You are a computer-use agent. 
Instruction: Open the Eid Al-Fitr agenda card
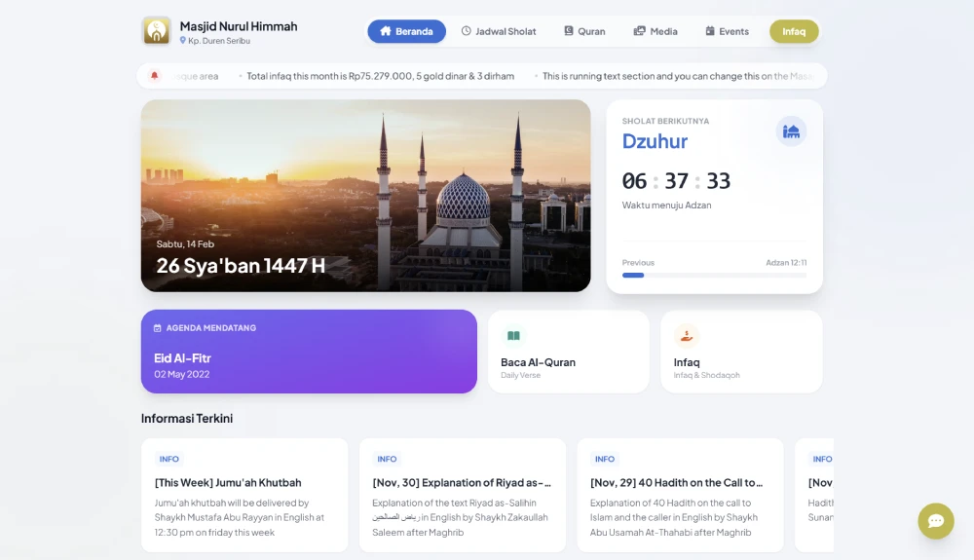point(309,352)
